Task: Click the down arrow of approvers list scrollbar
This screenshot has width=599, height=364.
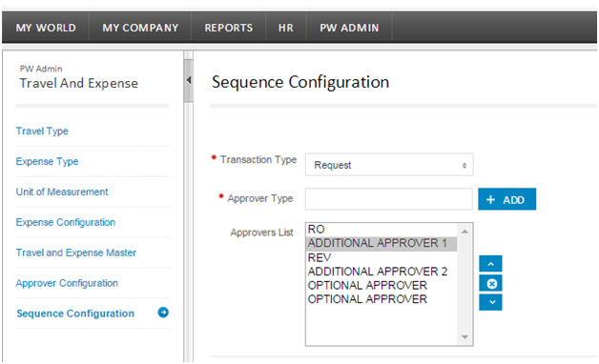Action: 465,337
